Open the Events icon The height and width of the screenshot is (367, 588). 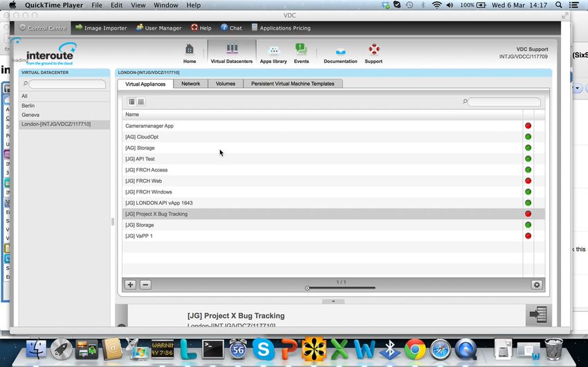click(301, 53)
